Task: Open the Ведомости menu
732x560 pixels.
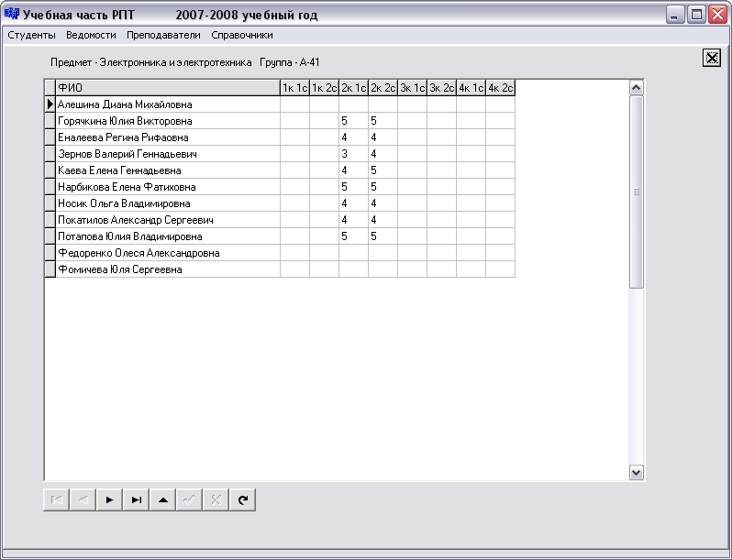Action: tap(91, 35)
